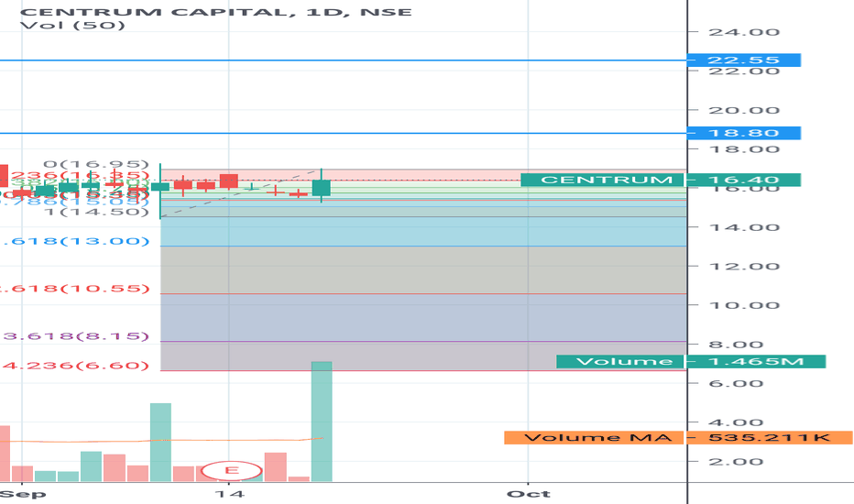Click the 3.618(8.15) purple Fibonacci label
This screenshot has width=854, height=504.
75,335
